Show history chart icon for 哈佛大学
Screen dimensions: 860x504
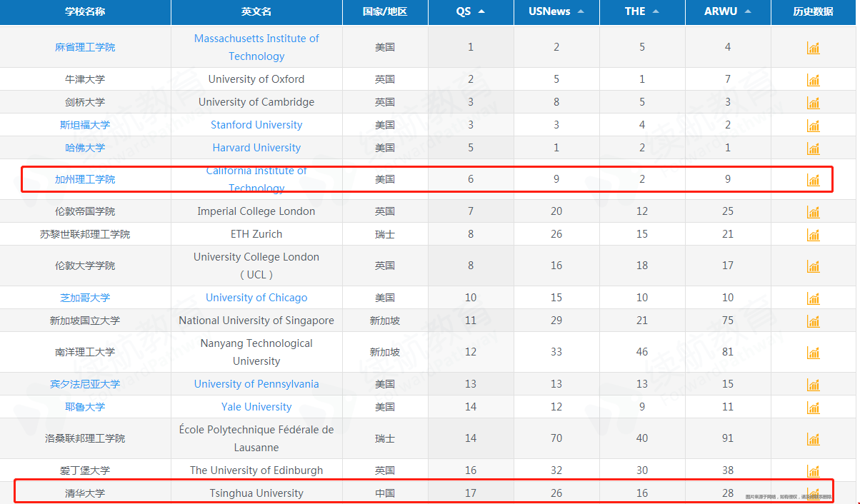(x=813, y=148)
